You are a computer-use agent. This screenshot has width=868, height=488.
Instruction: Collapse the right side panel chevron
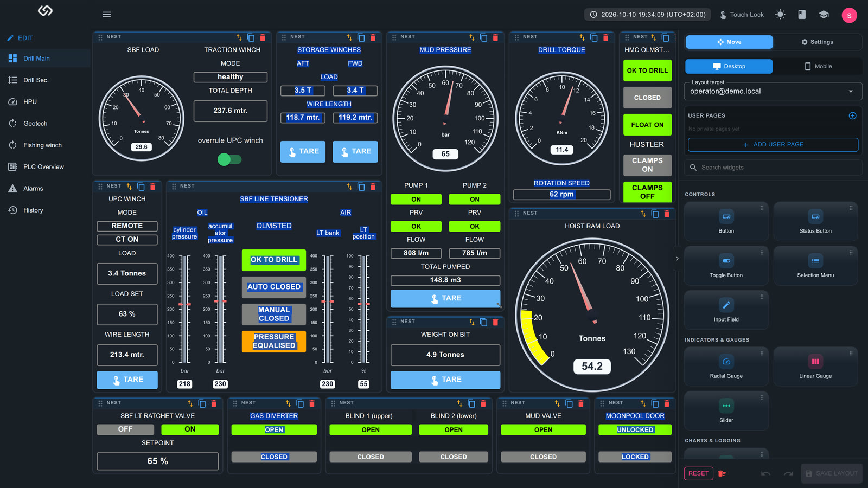click(x=677, y=259)
